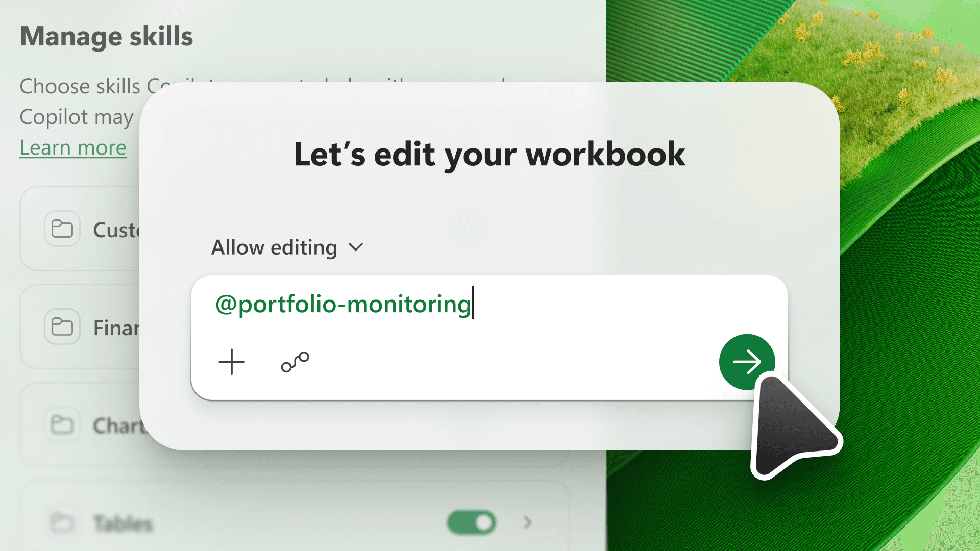Click chevron next to Allow editing

[x=356, y=247]
